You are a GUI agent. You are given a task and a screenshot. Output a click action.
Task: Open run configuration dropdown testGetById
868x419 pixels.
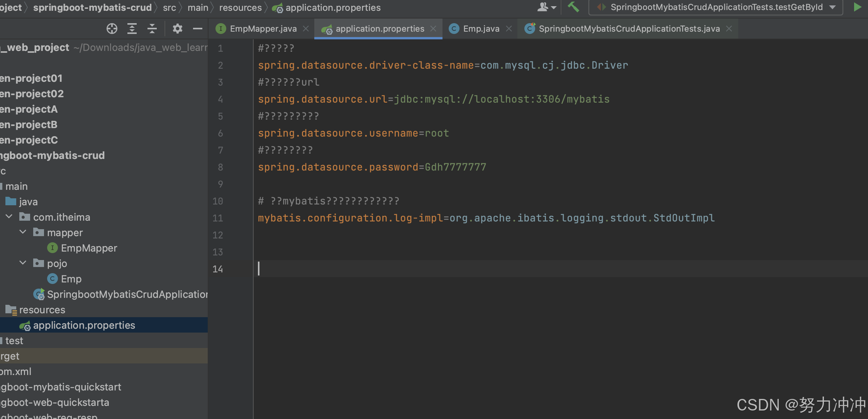point(715,7)
